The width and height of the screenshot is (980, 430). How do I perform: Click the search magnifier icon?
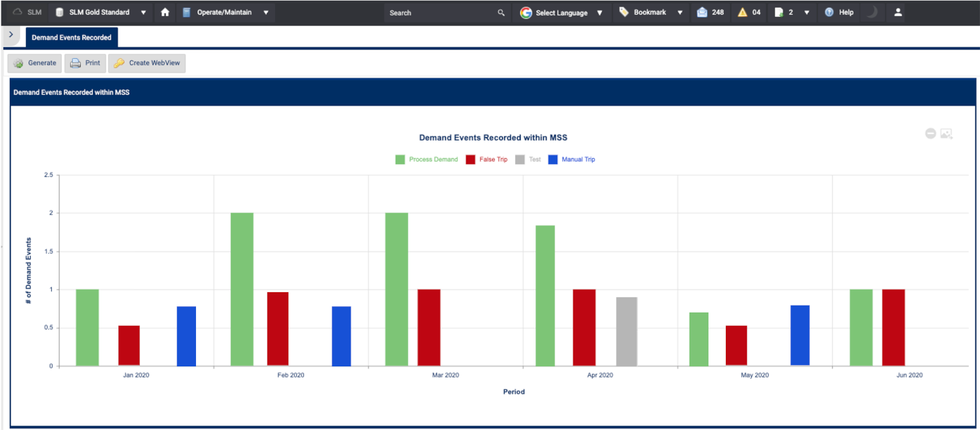click(500, 13)
